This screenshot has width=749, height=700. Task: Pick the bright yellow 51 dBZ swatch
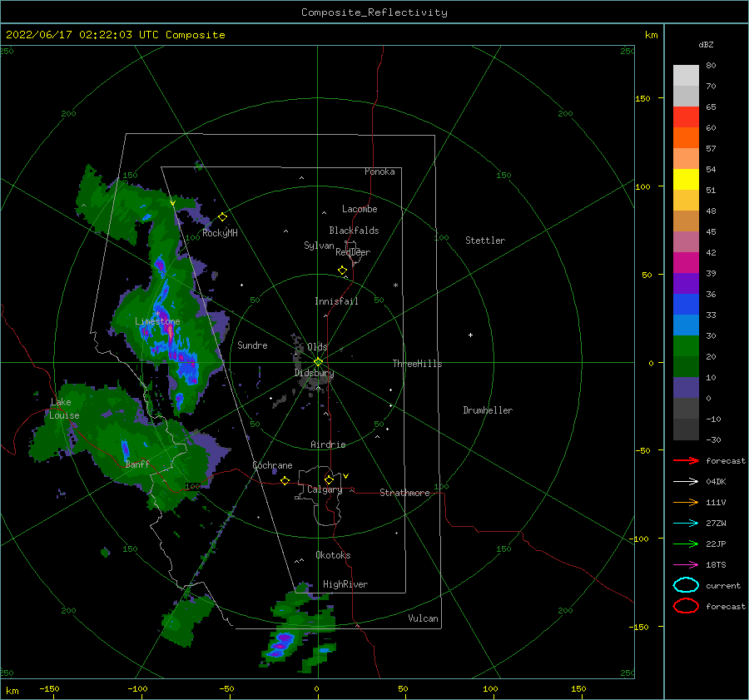[x=686, y=179]
